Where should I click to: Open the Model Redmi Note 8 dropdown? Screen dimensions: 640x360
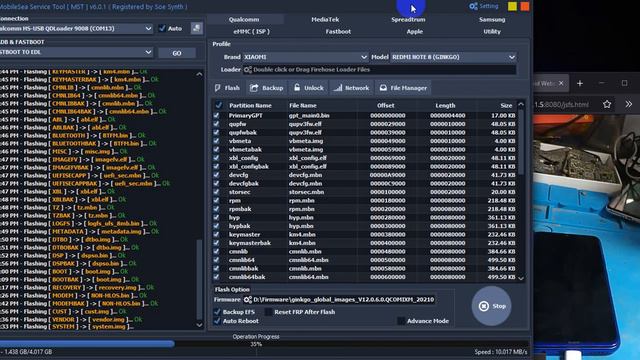[453, 57]
